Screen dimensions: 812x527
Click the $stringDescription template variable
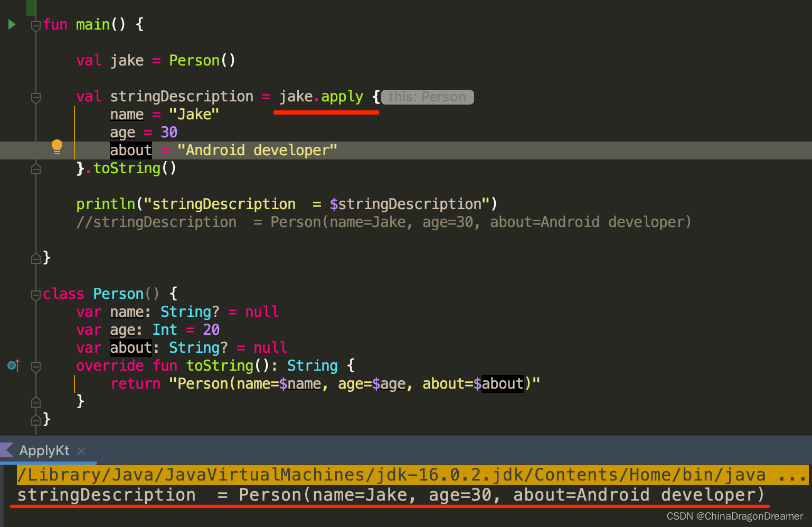pos(406,204)
